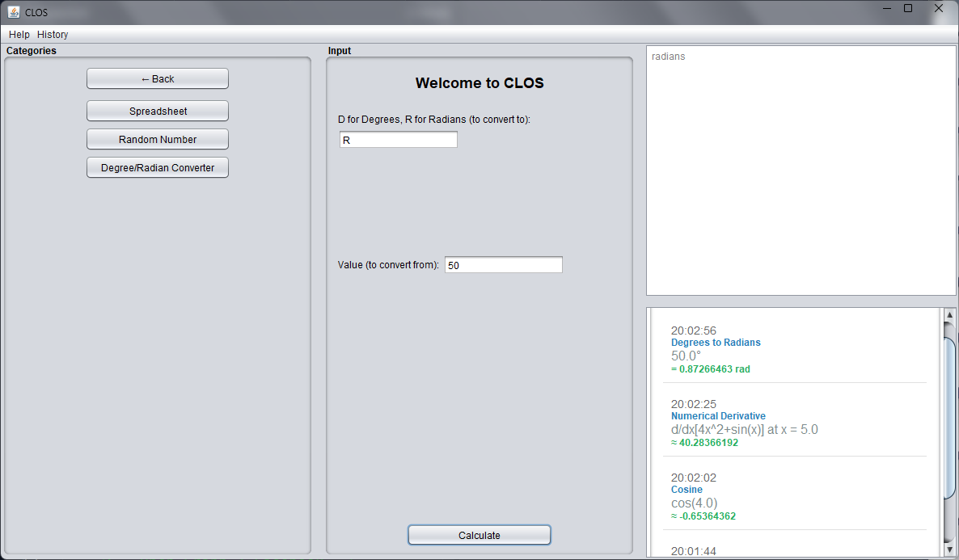
Task: Focus the Value to convert from field
Action: [x=503, y=265]
